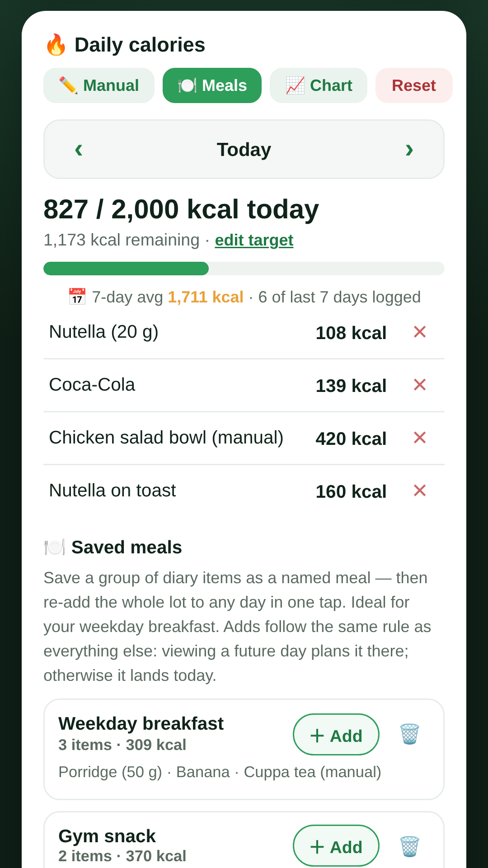This screenshot has height=868, width=488.
Task: Delete the Coca-Cola diary entry
Action: 420,385
